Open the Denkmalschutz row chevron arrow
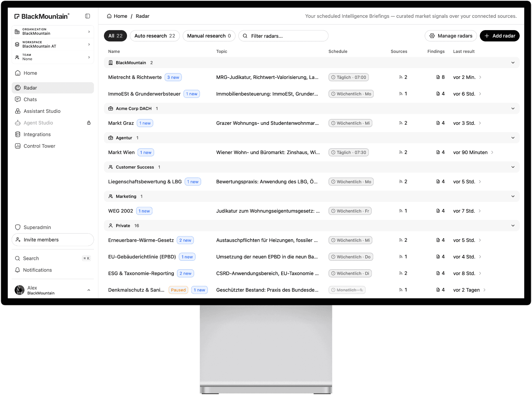Viewport: 532px width, 397px height. pos(484,290)
